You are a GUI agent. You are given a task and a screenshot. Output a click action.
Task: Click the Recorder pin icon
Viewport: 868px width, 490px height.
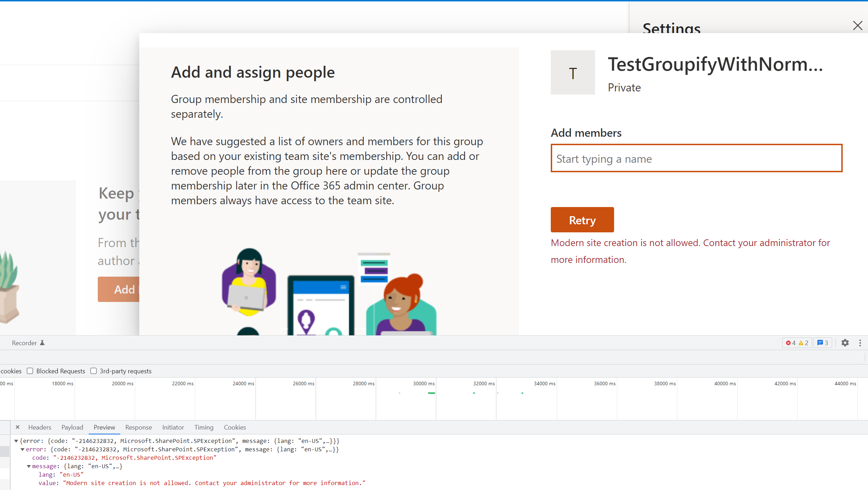(x=43, y=343)
